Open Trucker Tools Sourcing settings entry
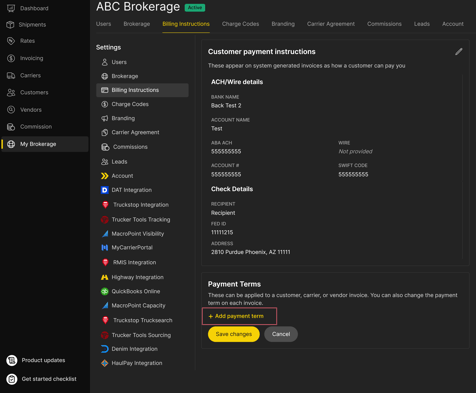The width and height of the screenshot is (476, 393). (142, 335)
